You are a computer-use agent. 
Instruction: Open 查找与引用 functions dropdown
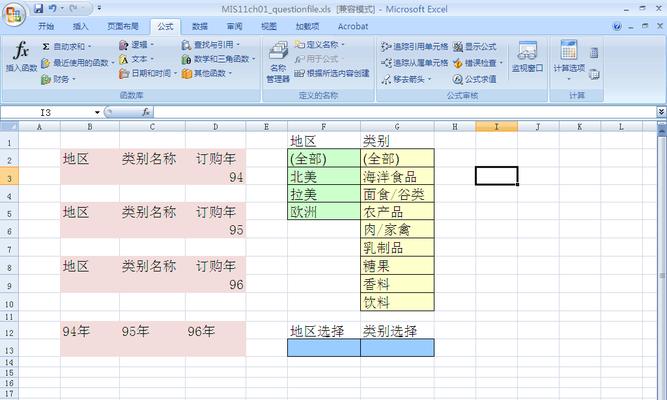pos(211,45)
